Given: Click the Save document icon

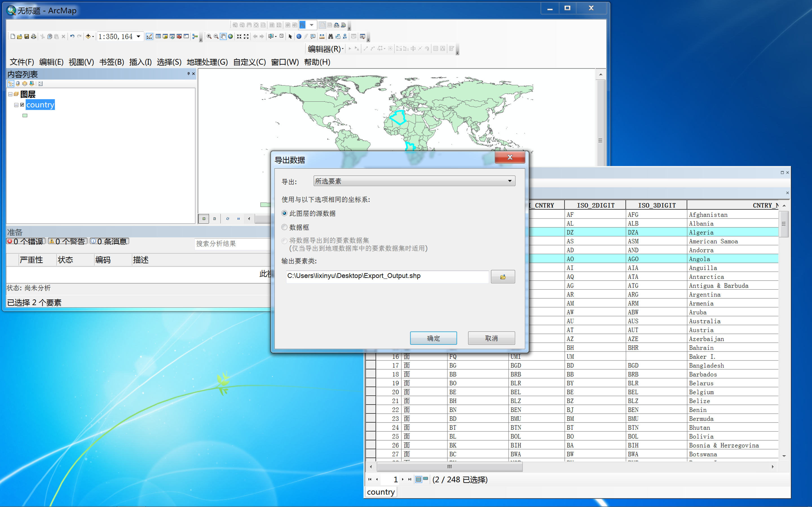Looking at the screenshot, I should coord(27,37).
